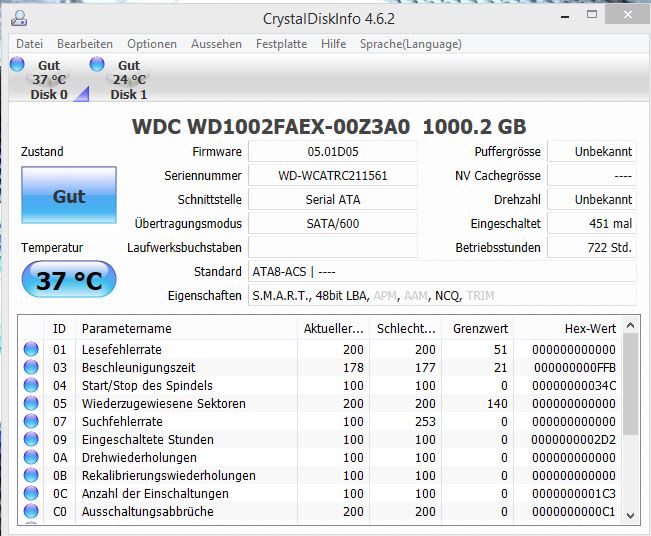Click the Grenzwert column header
Screen dimensions: 651x536
[x=478, y=328]
